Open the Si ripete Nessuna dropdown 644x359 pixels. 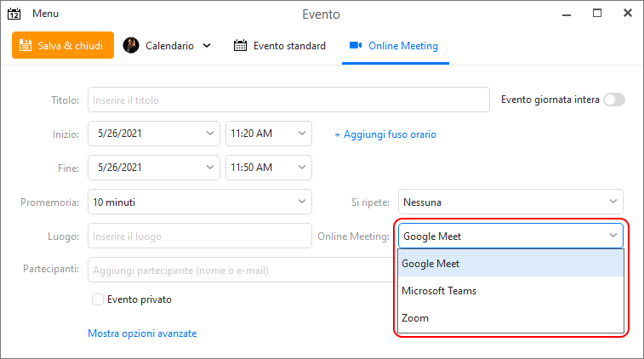point(510,202)
